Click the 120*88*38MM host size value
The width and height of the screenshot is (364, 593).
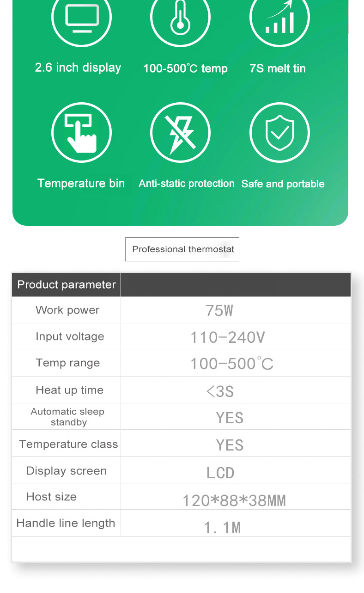pyautogui.click(x=234, y=500)
